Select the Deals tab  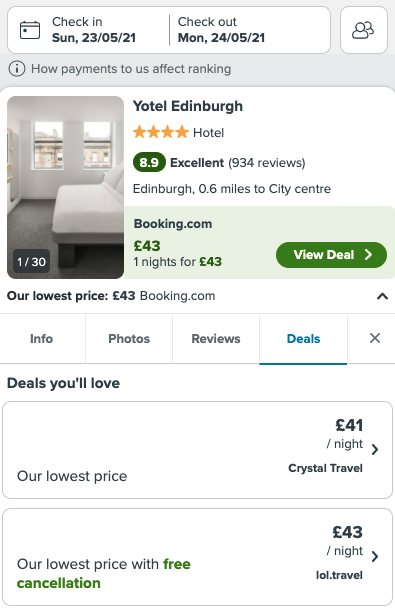(303, 339)
